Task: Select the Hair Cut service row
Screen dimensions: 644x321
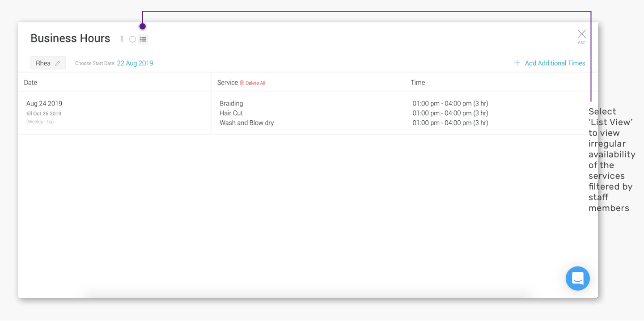Action: point(231,114)
